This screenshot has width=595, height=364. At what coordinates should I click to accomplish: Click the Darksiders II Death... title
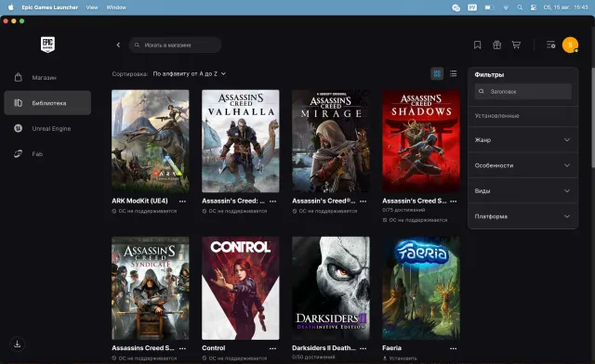tap(324, 348)
